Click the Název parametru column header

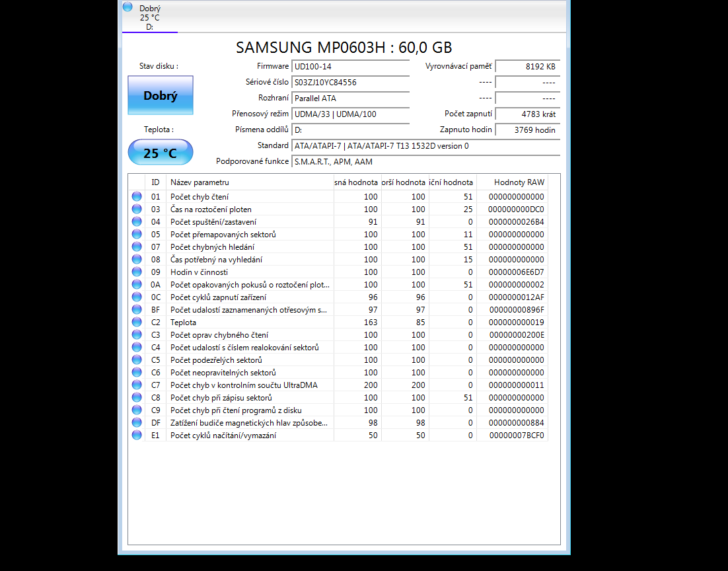(x=250, y=182)
